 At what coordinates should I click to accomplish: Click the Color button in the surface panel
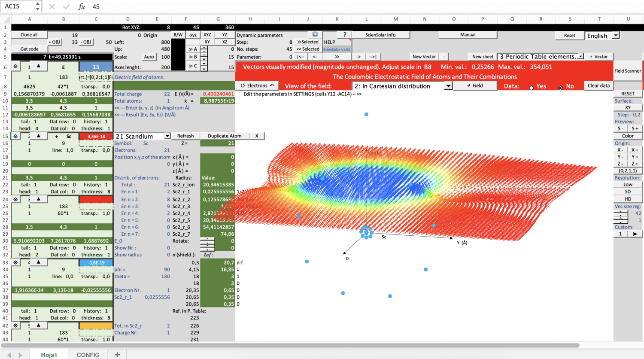[x=628, y=136]
